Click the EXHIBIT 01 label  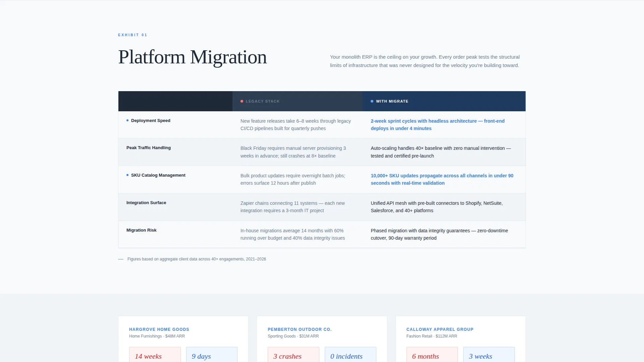[132, 35]
